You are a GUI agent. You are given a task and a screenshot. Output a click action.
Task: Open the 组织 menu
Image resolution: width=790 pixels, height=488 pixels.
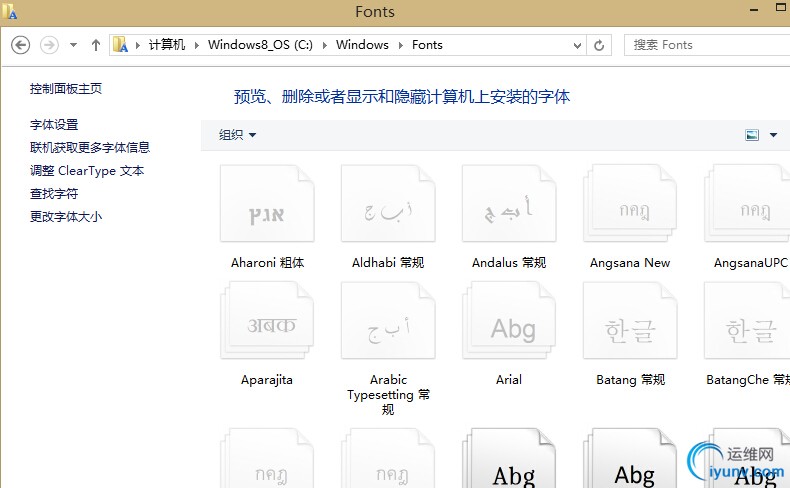coord(237,135)
